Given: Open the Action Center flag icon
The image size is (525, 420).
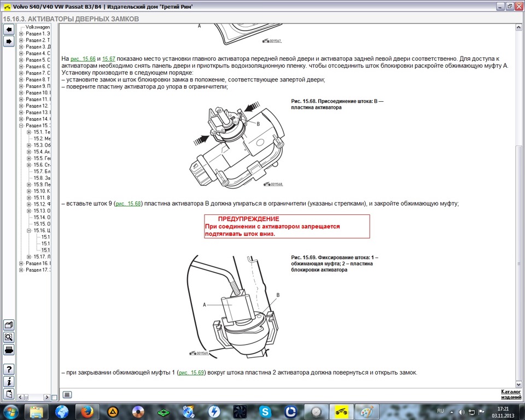Looking at the screenshot, I should (x=481, y=412).
